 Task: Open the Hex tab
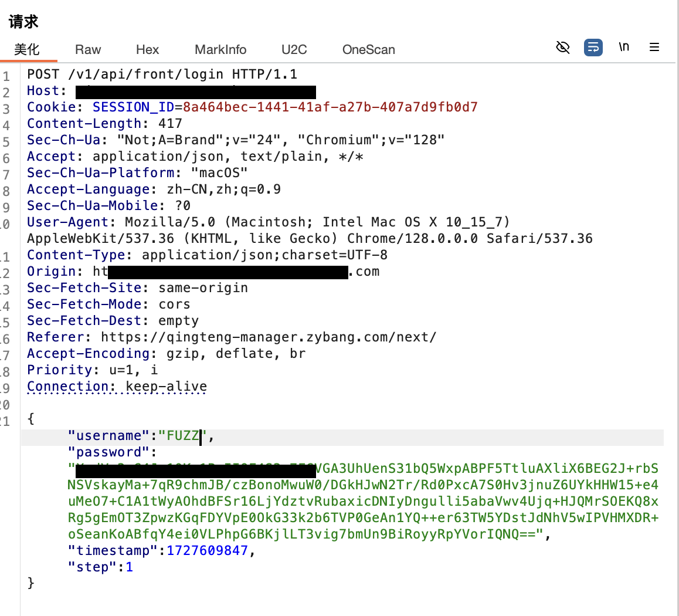click(147, 50)
